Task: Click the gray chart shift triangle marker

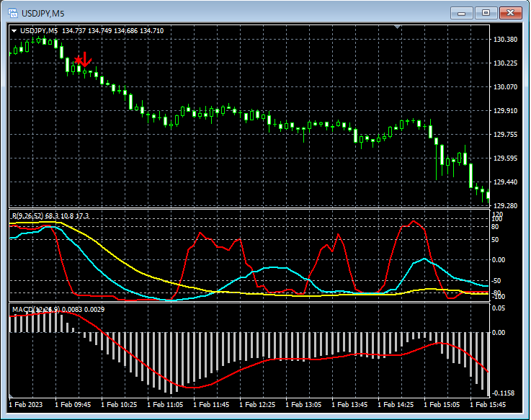Action: [x=397, y=27]
